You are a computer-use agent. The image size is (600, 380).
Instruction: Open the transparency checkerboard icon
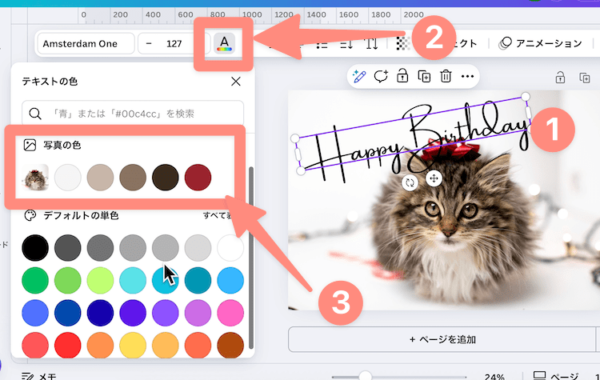[402, 44]
